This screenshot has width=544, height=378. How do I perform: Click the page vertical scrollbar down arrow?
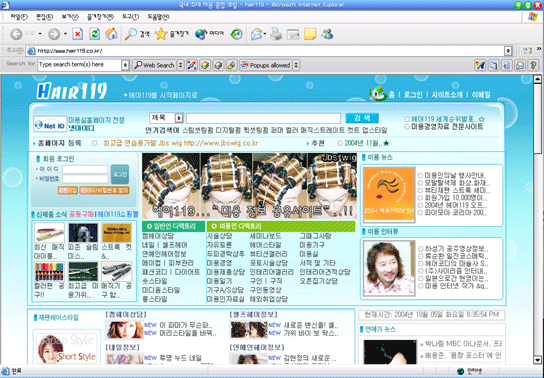pos(537,359)
